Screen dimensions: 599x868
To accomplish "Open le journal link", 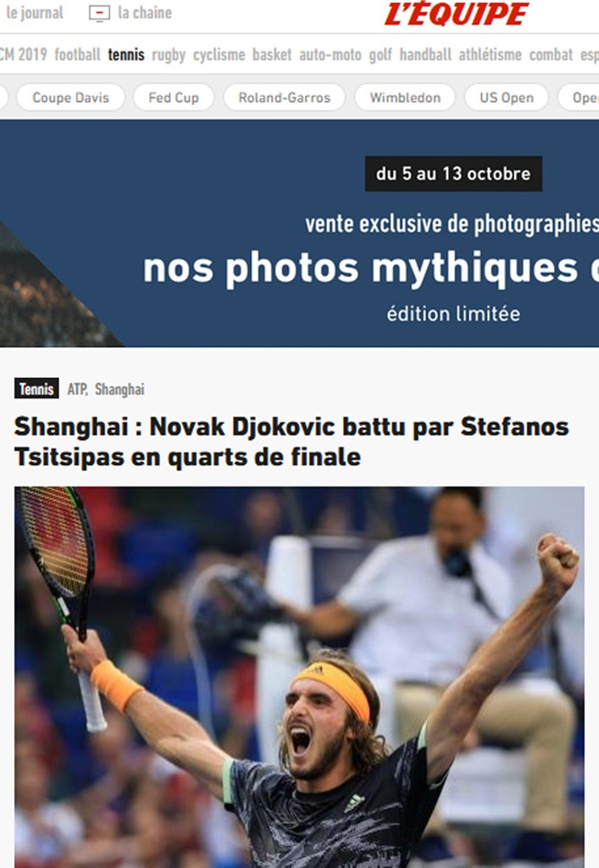I will pos(34,13).
